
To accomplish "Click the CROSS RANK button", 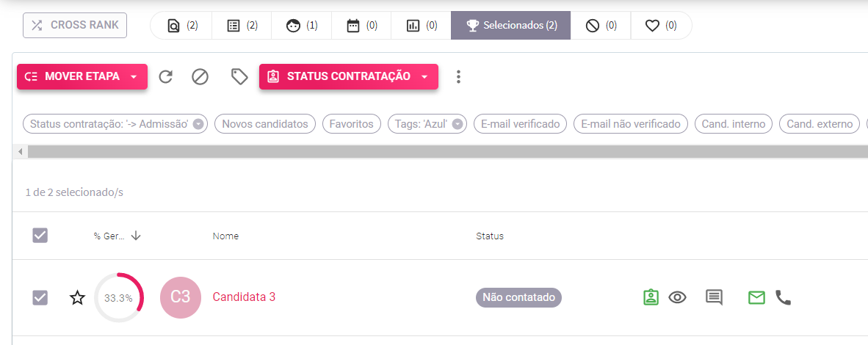I will pyautogui.click(x=75, y=26).
